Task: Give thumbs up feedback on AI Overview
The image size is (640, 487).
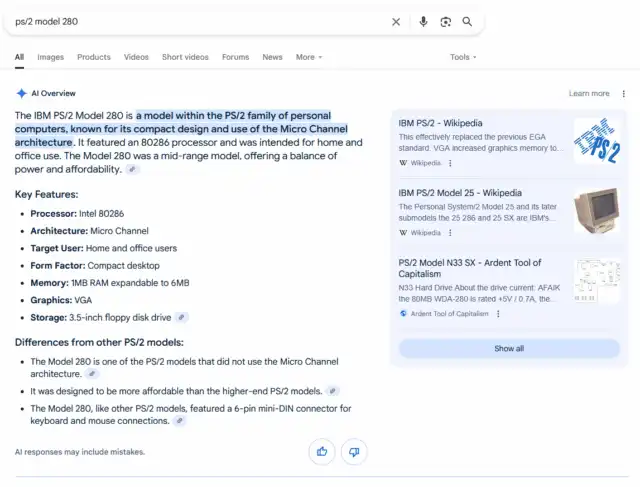Action: tap(322, 451)
